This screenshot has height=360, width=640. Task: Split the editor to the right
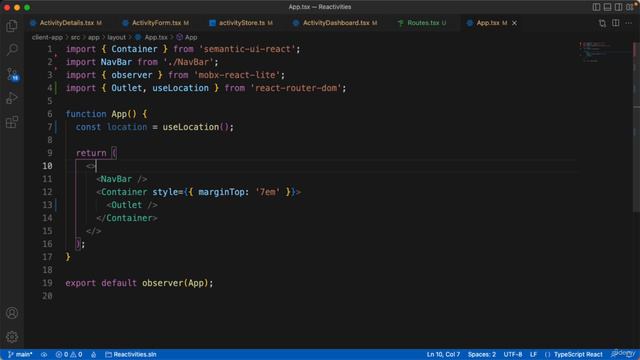616,23
